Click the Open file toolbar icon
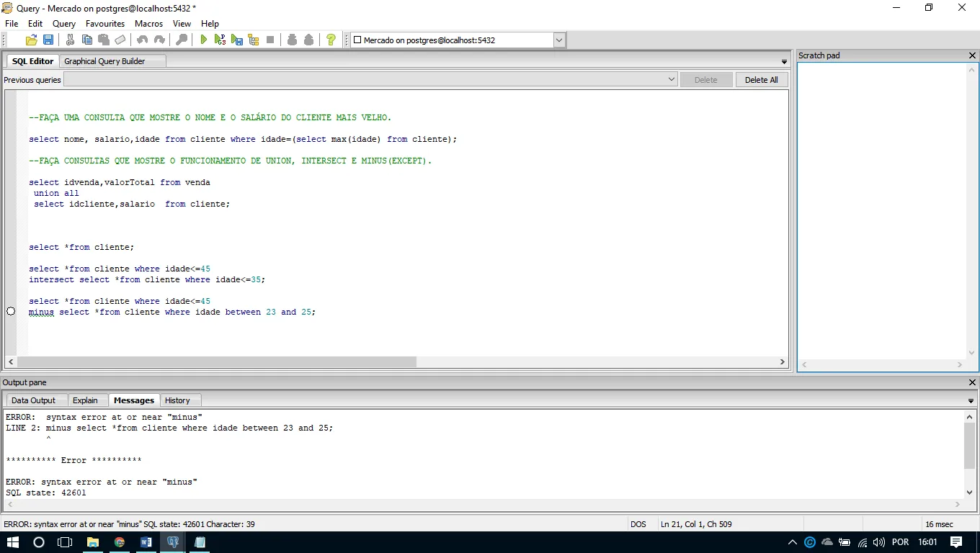The image size is (980, 553). point(31,40)
